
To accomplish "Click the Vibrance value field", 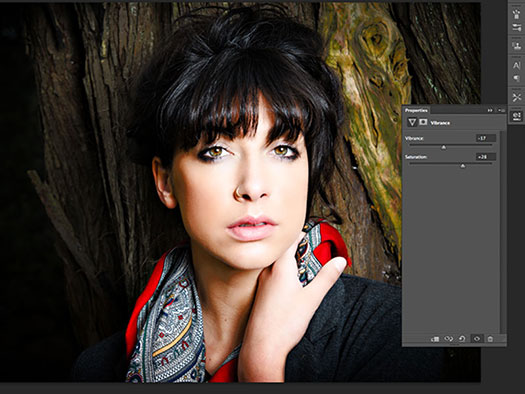I will (x=486, y=138).
